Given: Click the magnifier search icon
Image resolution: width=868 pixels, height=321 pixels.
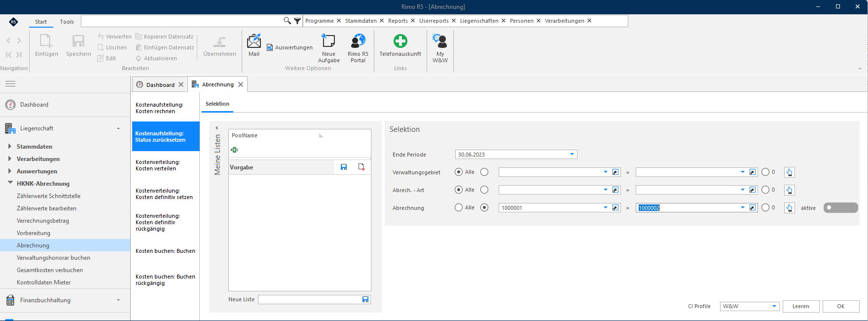Looking at the screenshot, I should tap(287, 21).
